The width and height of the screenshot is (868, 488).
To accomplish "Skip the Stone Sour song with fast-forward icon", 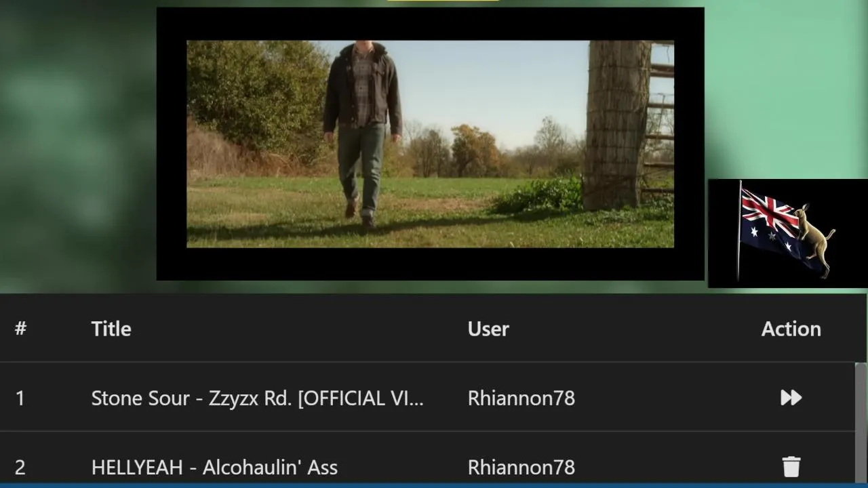I will (791, 398).
